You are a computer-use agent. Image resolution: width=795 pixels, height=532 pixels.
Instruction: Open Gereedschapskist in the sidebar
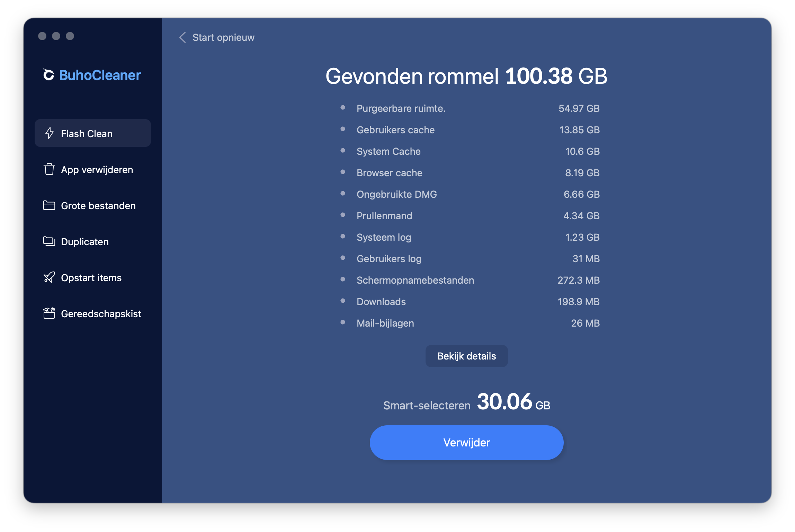click(93, 313)
